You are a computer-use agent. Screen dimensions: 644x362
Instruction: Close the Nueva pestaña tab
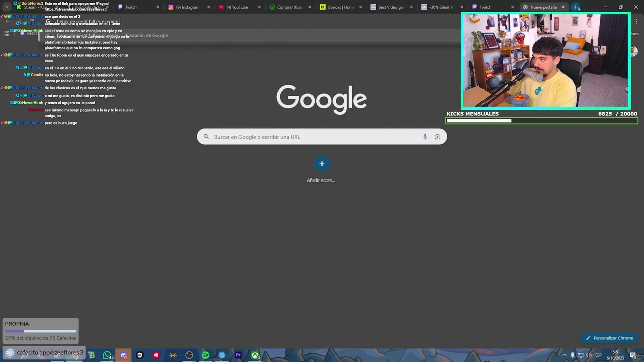[563, 7]
